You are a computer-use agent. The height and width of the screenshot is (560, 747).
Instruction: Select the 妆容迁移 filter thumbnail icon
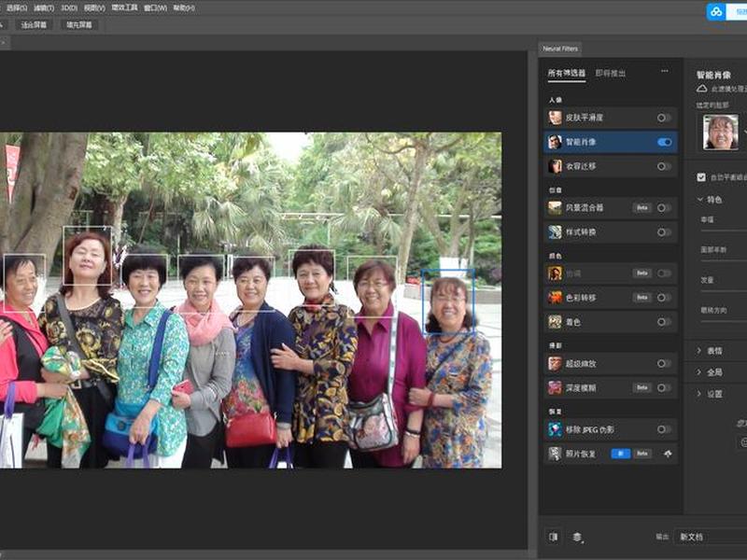point(555,166)
